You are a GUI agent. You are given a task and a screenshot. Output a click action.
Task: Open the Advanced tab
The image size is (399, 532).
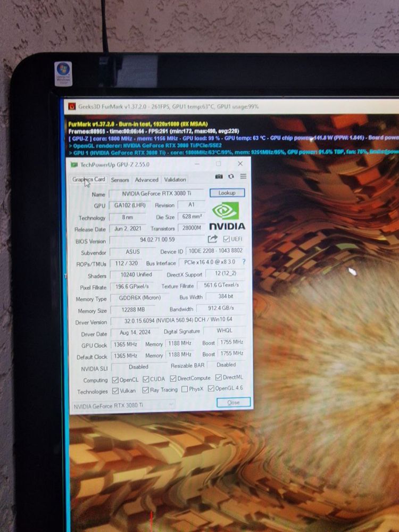[x=147, y=180]
